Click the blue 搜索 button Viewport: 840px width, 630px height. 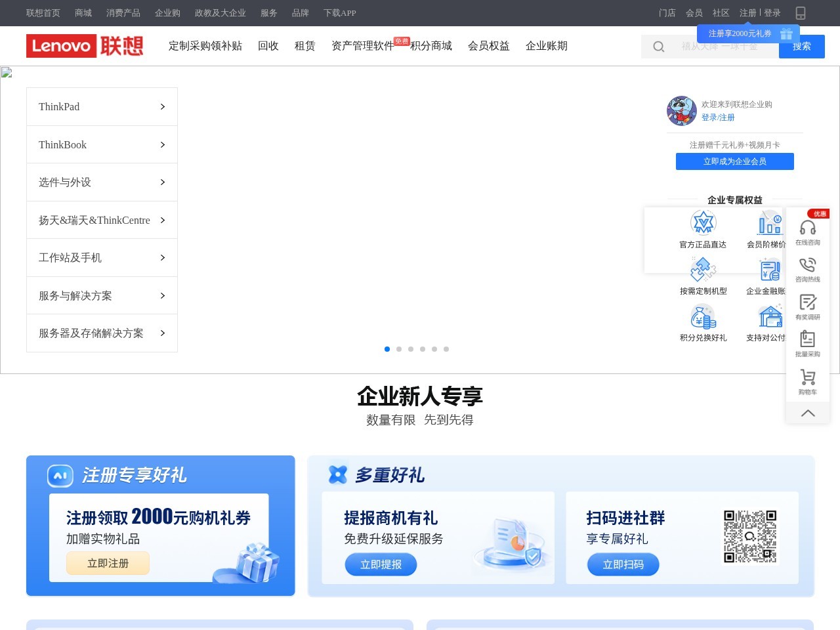(802, 47)
